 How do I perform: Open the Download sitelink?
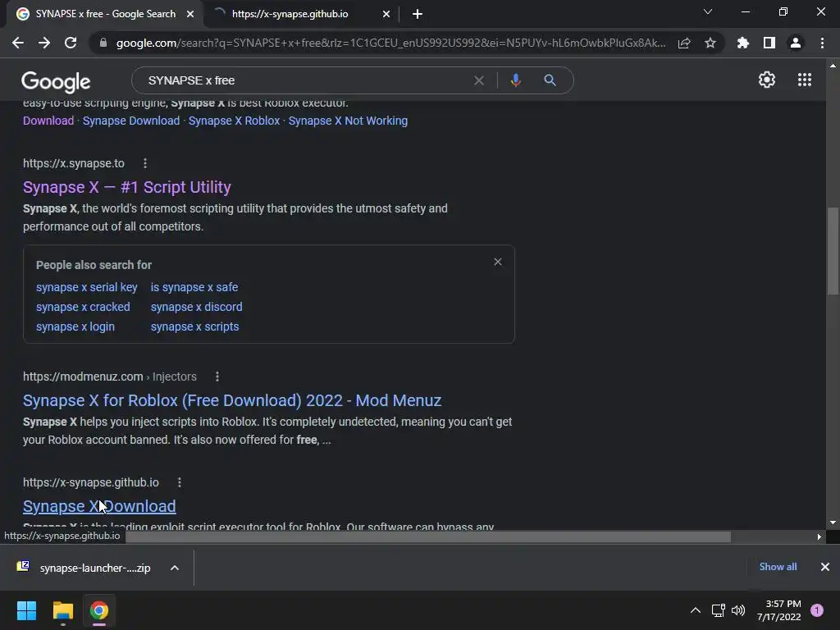coord(48,121)
